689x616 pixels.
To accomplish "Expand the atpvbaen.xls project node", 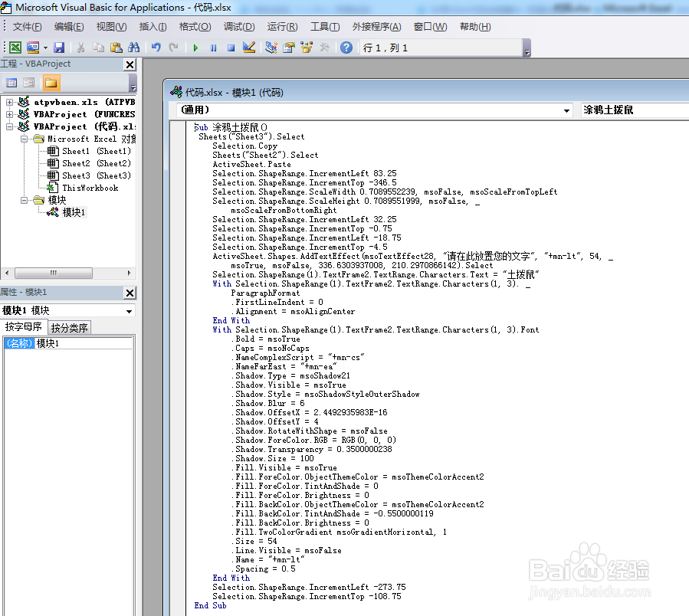I will pos(9,102).
